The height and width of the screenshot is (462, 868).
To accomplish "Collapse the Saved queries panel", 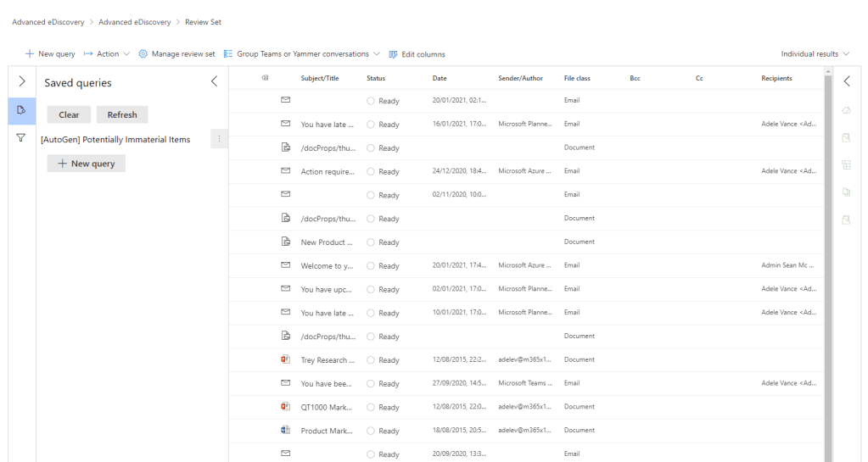I will [x=214, y=82].
